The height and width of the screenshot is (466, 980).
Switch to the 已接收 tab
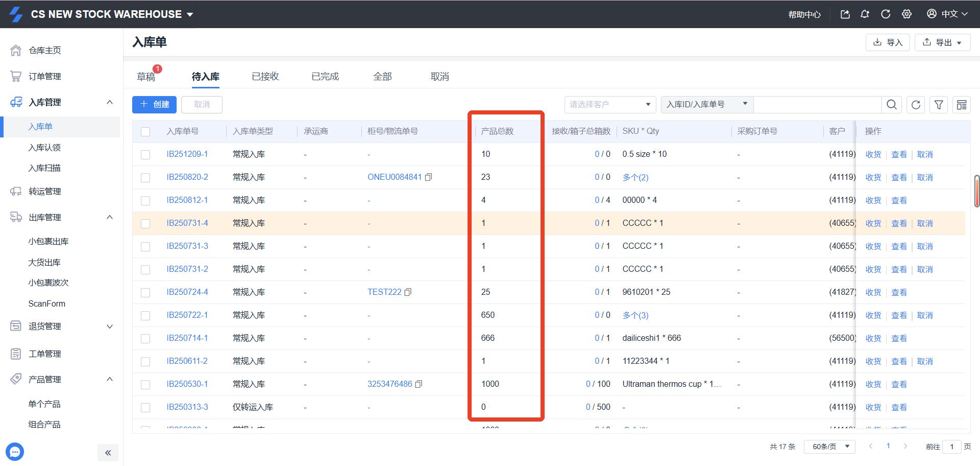(x=265, y=77)
